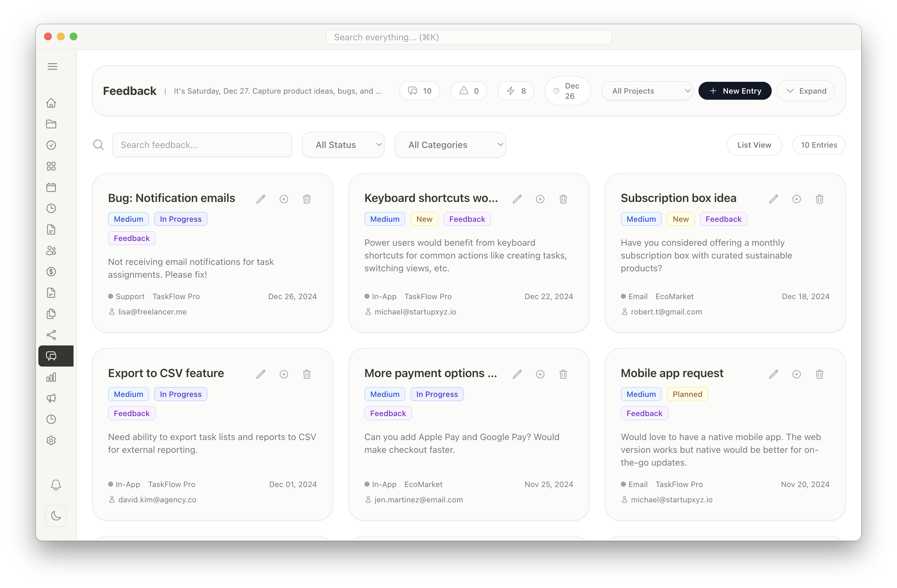Viewport: 897px width, 588px height.
Task: Open the megaphone icon in the sidebar
Action: [51, 398]
